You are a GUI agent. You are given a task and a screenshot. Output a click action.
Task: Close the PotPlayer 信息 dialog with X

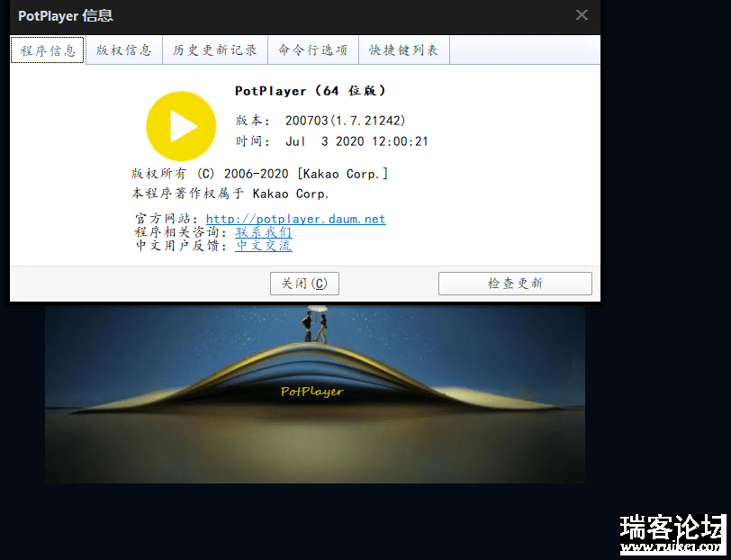coord(582,15)
